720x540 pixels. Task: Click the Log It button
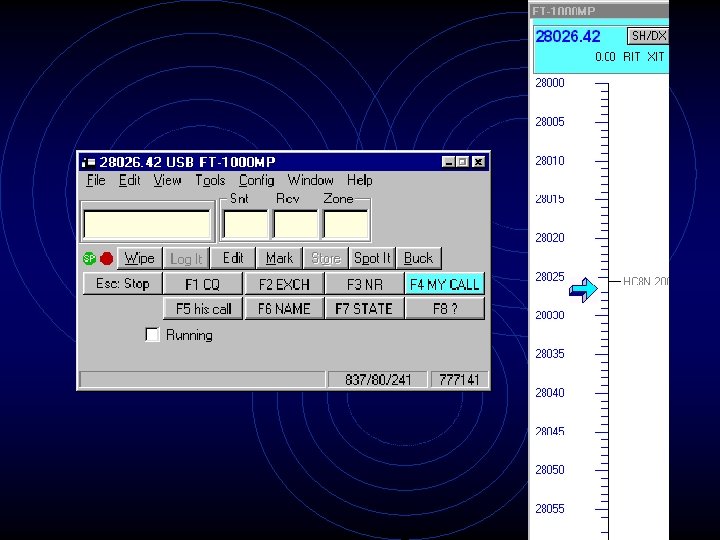pyautogui.click(x=186, y=258)
